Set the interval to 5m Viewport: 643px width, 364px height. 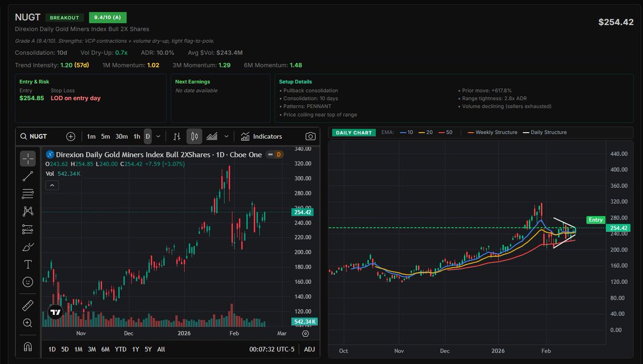tap(106, 136)
